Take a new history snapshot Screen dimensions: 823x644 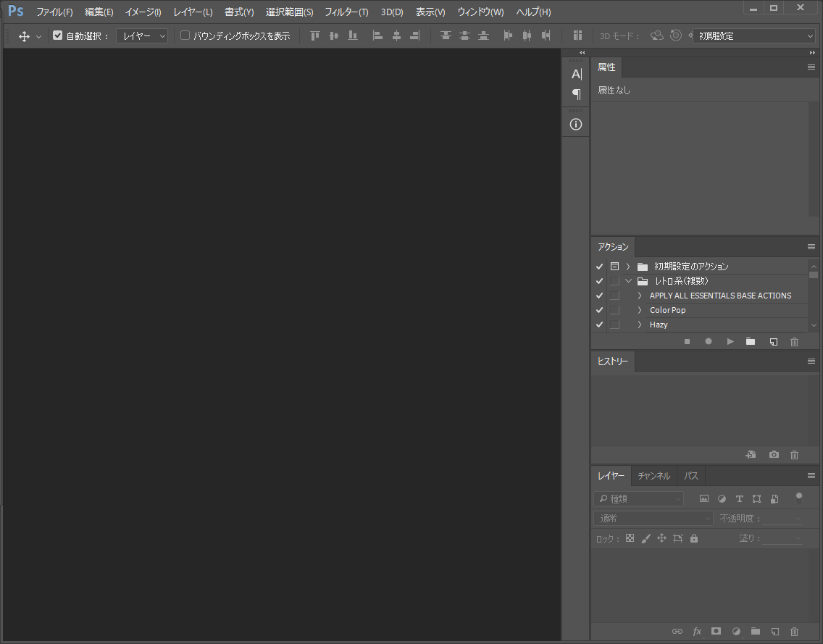[x=774, y=454]
